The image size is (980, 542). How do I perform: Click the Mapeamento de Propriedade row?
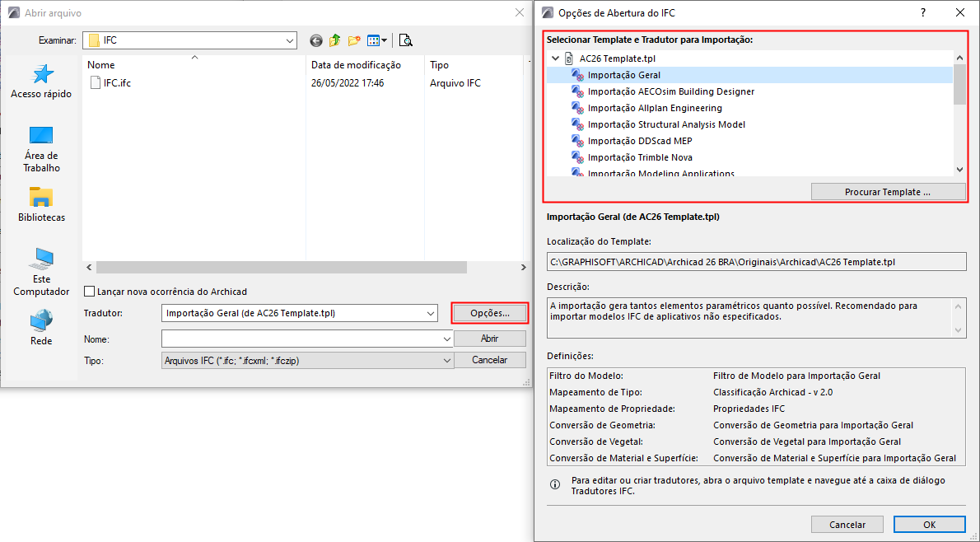756,409
